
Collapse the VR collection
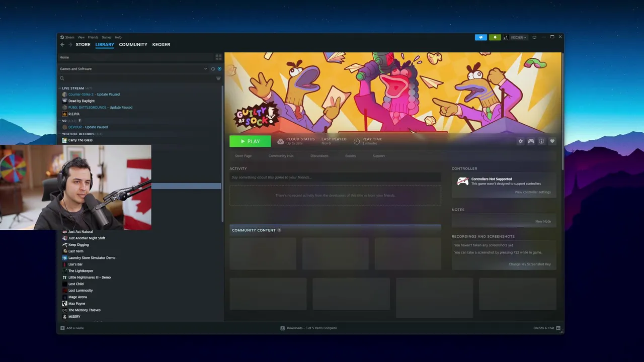[x=59, y=121]
